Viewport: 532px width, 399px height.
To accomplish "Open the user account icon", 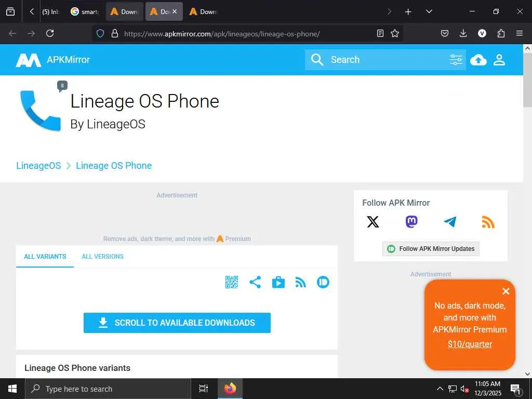I will pyautogui.click(x=499, y=60).
